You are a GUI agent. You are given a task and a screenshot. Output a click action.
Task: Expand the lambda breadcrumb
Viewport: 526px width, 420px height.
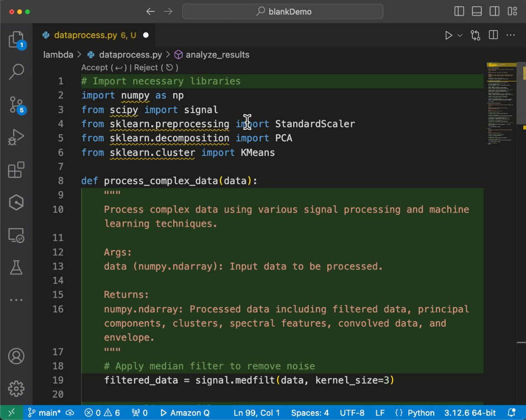58,54
